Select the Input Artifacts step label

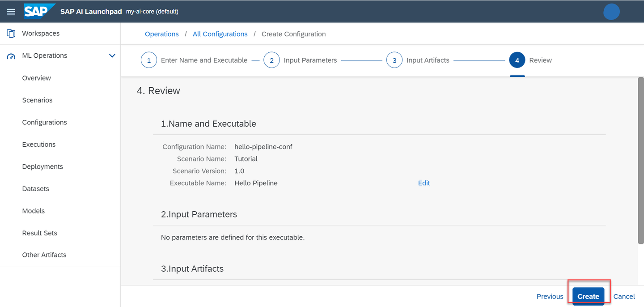(428, 60)
